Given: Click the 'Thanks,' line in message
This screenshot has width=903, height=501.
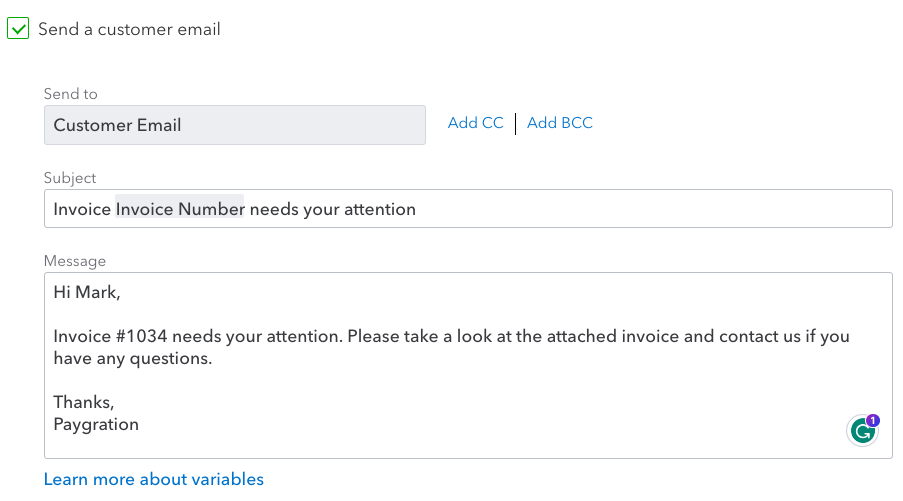Looking at the screenshot, I should [84, 402].
